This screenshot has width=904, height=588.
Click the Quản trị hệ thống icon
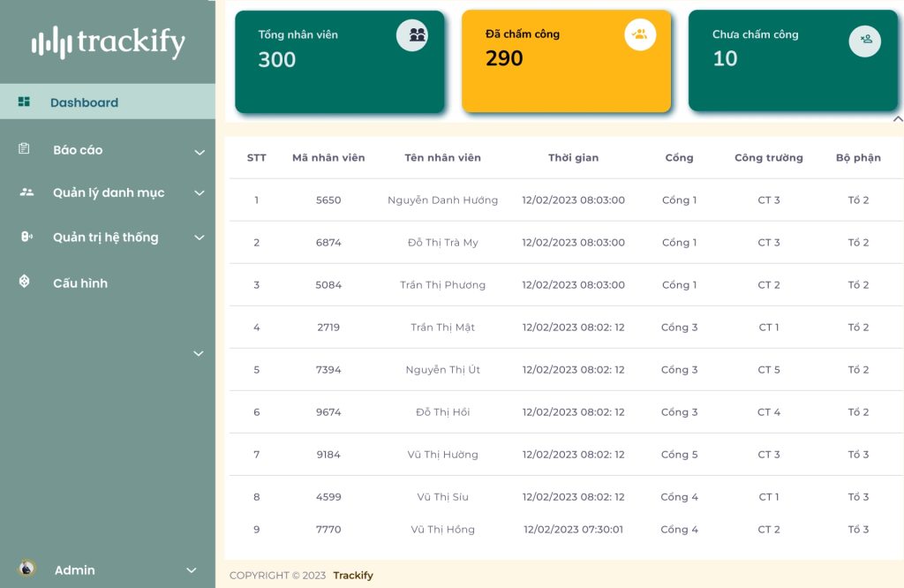click(26, 237)
